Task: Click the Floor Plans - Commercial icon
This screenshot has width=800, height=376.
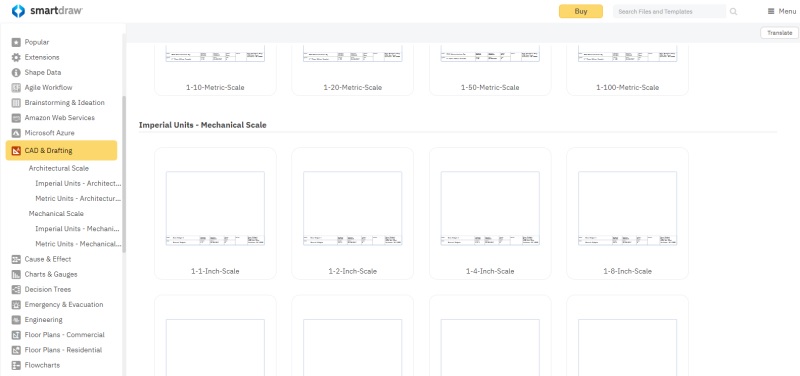Action: (16, 335)
